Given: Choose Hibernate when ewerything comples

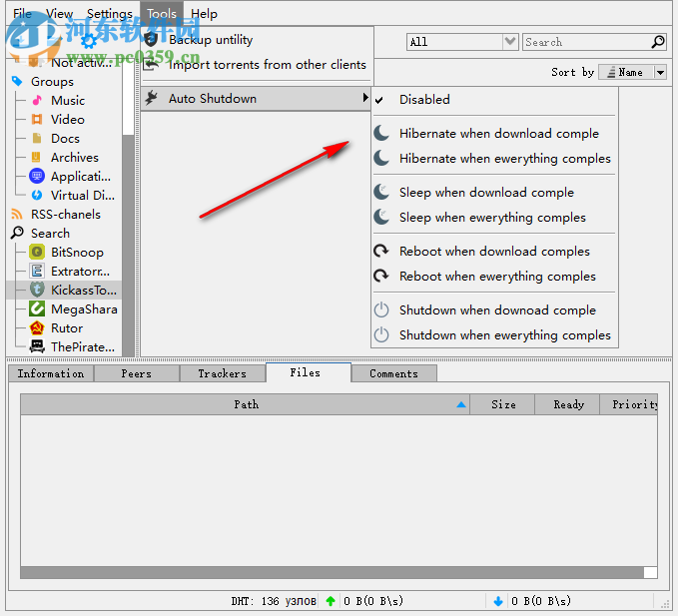Looking at the screenshot, I should (494, 158).
